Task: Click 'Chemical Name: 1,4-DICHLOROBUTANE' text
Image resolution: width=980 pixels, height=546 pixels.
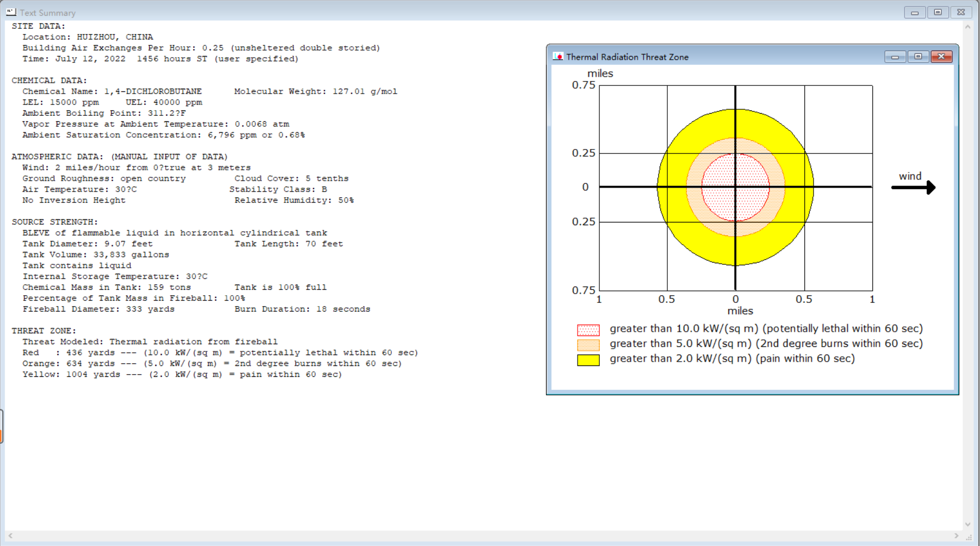Action: pyautogui.click(x=112, y=91)
